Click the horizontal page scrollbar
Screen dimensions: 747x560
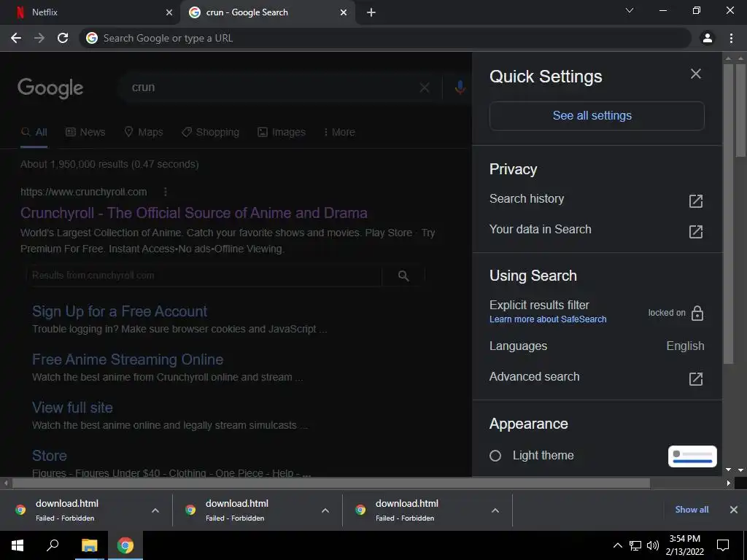pos(331,483)
